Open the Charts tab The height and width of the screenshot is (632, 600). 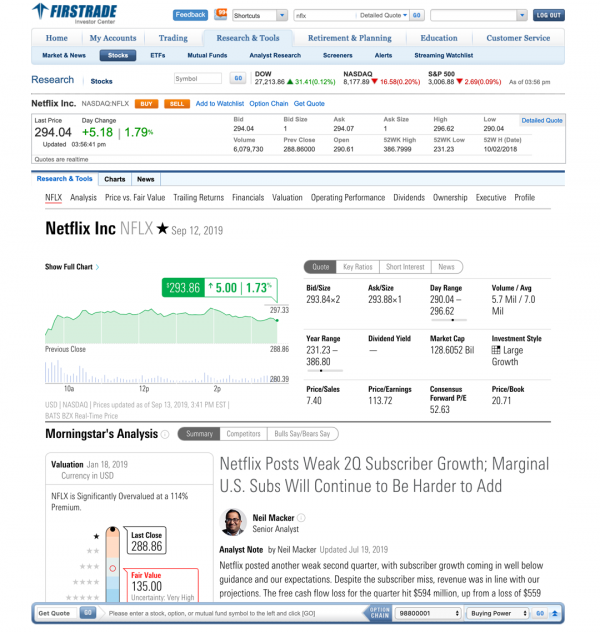[114, 179]
